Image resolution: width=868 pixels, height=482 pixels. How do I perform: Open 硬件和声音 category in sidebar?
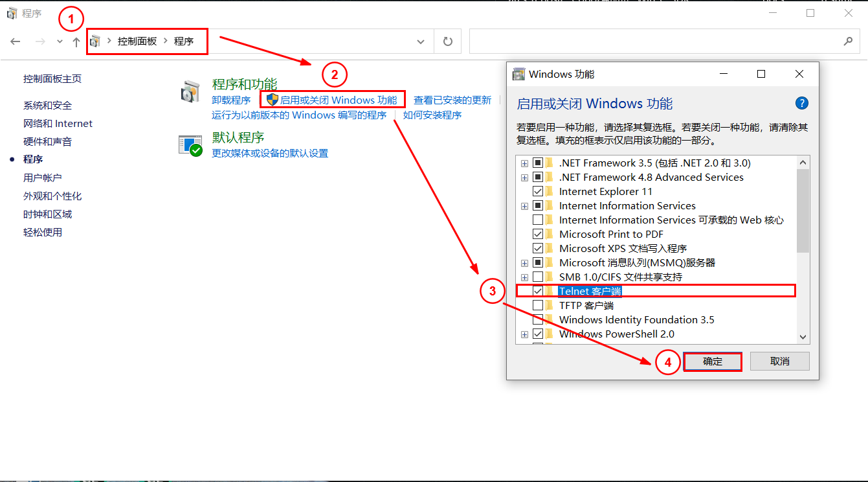tap(48, 142)
